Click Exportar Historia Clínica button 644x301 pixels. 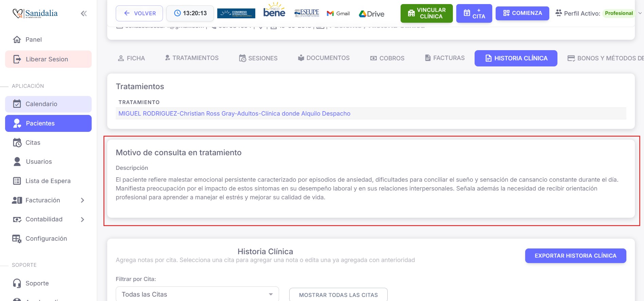point(575,256)
